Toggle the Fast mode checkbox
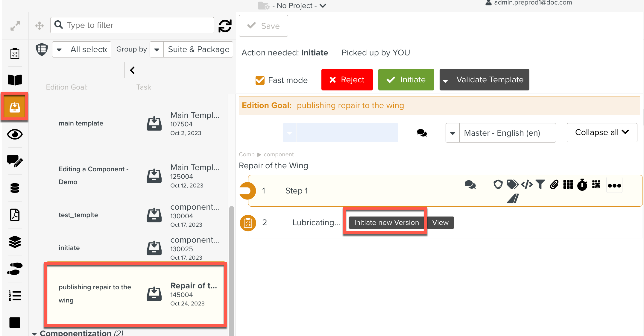644x336 pixels. [x=260, y=80]
